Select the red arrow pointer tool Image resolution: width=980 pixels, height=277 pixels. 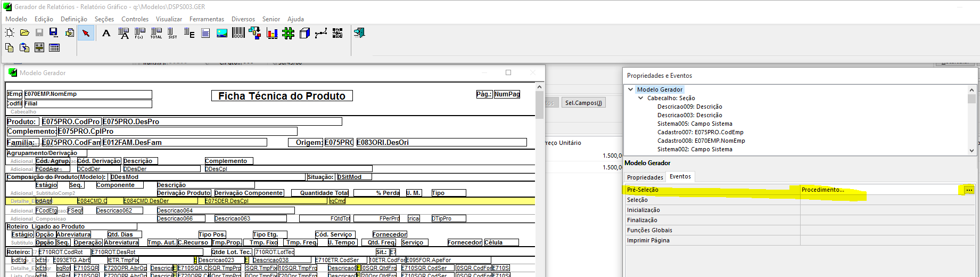click(x=86, y=34)
